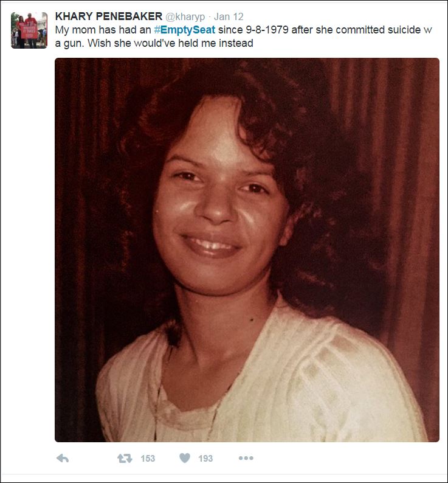Open the Jan 12 timestamp permalink
448x483 pixels.
click(229, 16)
